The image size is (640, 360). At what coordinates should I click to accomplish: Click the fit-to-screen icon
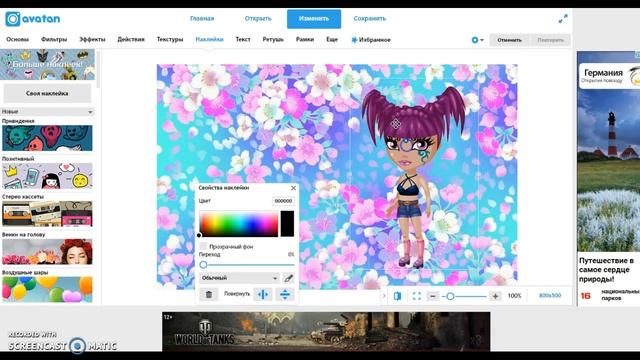coord(416,296)
